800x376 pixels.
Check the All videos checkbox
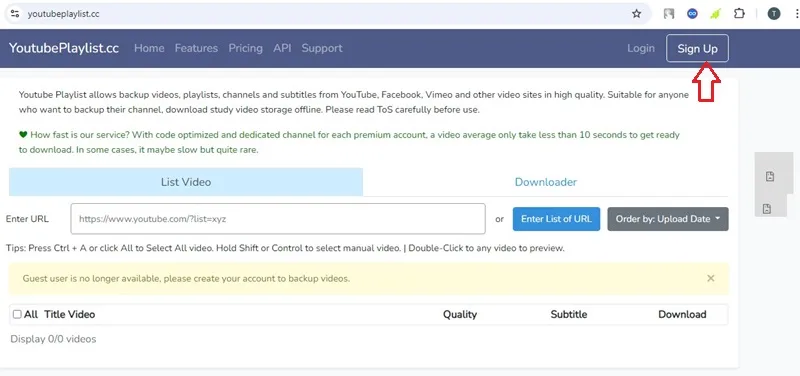click(x=17, y=314)
